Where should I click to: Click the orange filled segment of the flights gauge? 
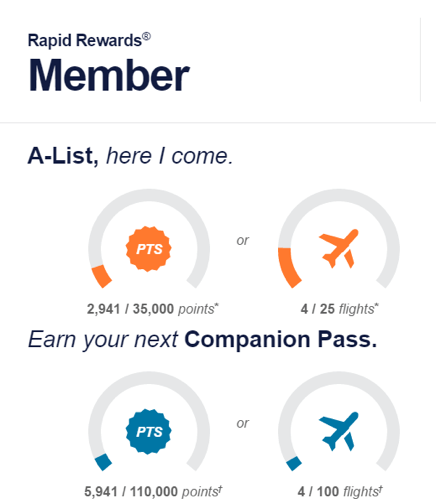coord(288,267)
